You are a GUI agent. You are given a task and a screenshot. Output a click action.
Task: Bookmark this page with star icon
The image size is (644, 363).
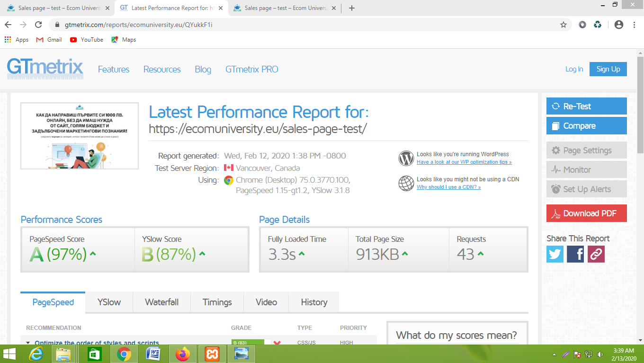(x=563, y=25)
